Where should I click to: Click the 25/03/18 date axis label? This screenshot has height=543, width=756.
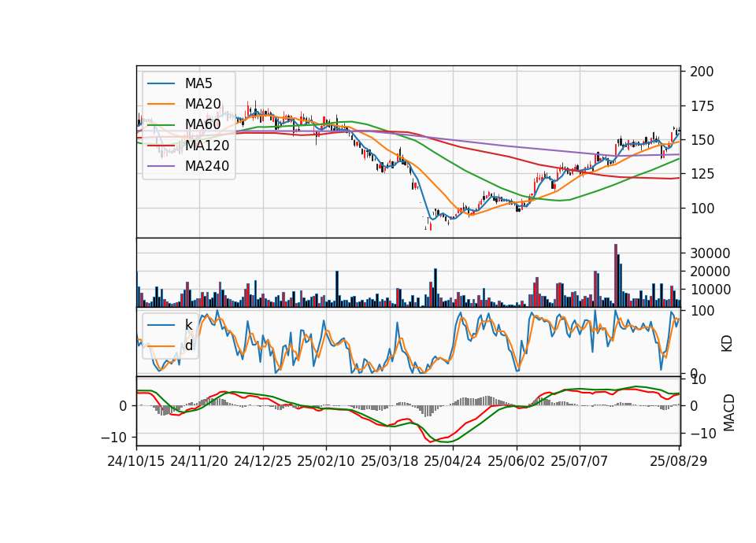(x=389, y=461)
